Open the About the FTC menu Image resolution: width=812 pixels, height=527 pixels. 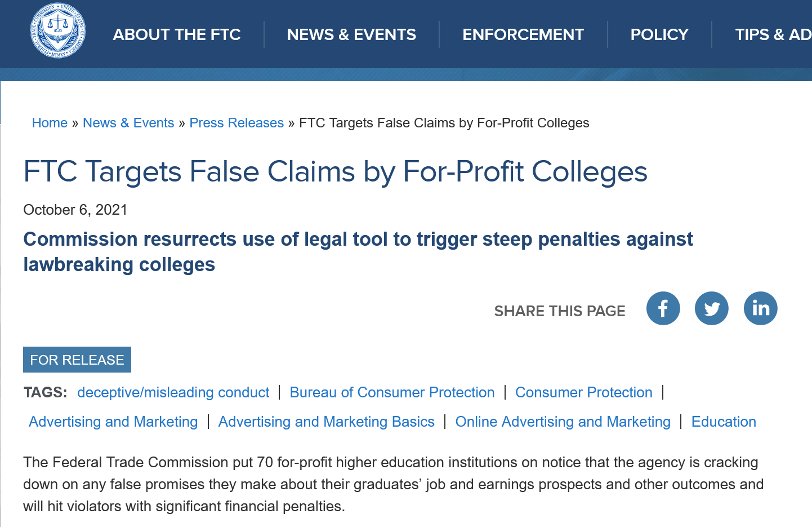pyautogui.click(x=177, y=35)
